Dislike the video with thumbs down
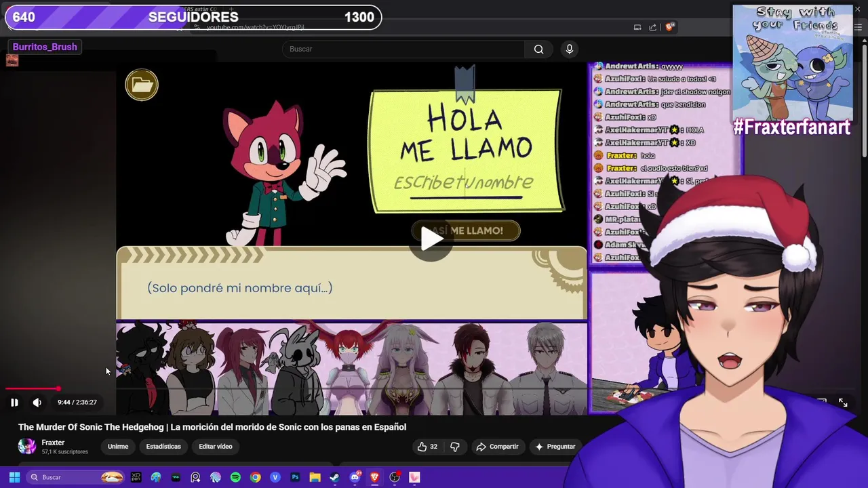868x488 pixels. click(455, 447)
